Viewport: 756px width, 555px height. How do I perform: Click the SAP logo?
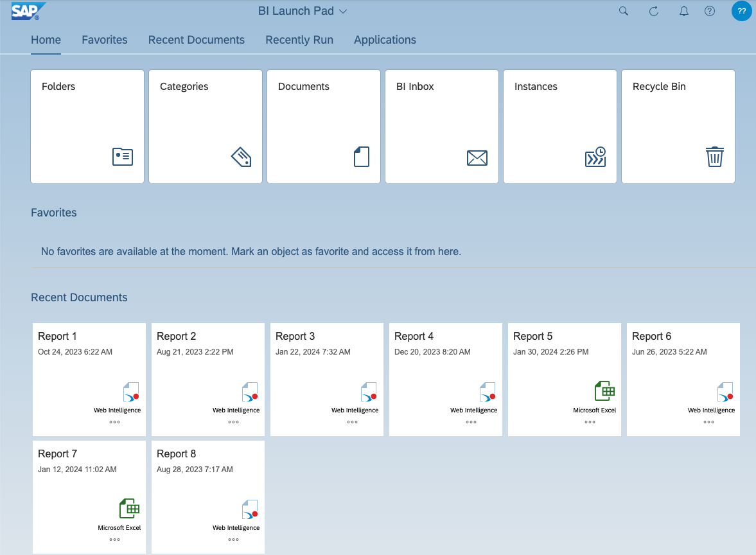(x=29, y=11)
